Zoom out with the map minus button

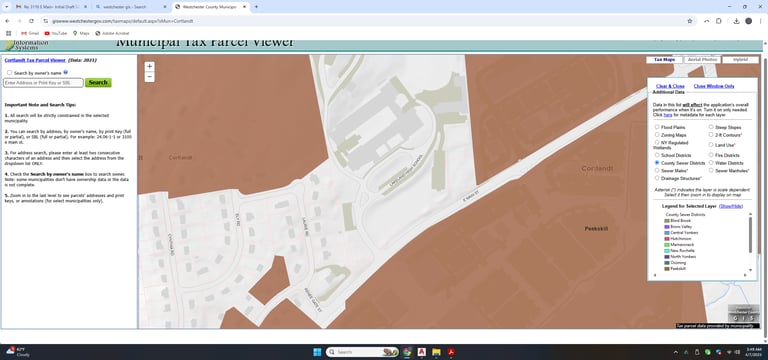tap(150, 76)
